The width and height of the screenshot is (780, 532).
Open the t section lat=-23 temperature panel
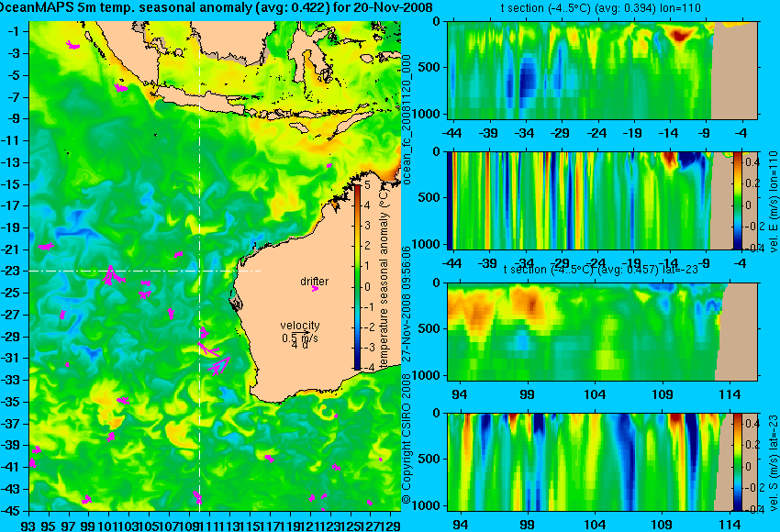(x=602, y=332)
